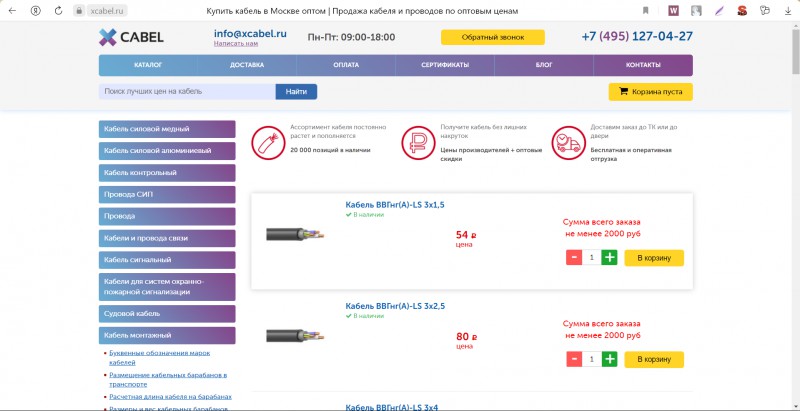Bookmark the page with the bookmark icon

coord(646,11)
